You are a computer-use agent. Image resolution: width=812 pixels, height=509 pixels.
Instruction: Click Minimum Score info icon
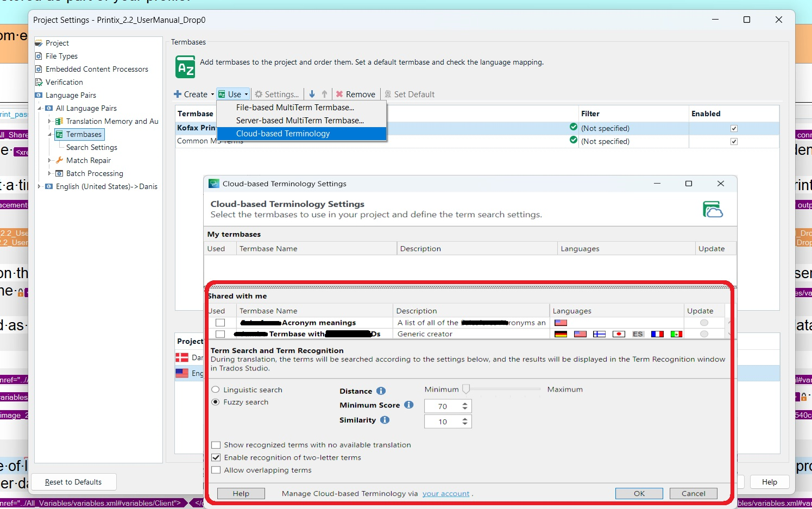[408, 405]
